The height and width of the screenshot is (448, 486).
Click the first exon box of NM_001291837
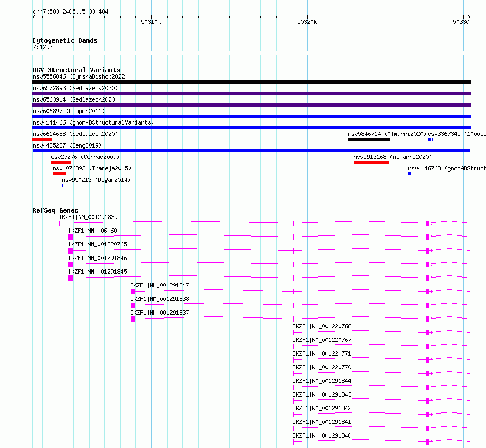click(x=133, y=319)
